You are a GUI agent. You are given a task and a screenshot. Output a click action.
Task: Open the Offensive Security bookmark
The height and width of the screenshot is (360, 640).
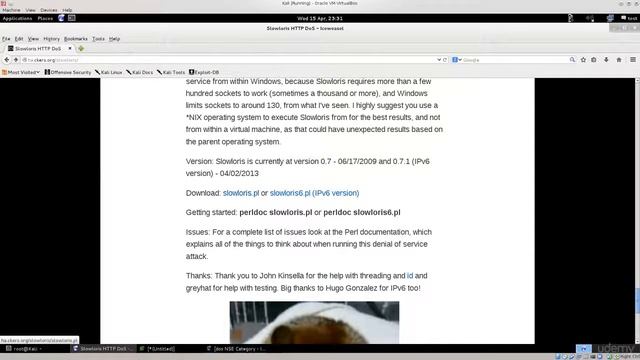click(68, 72)
